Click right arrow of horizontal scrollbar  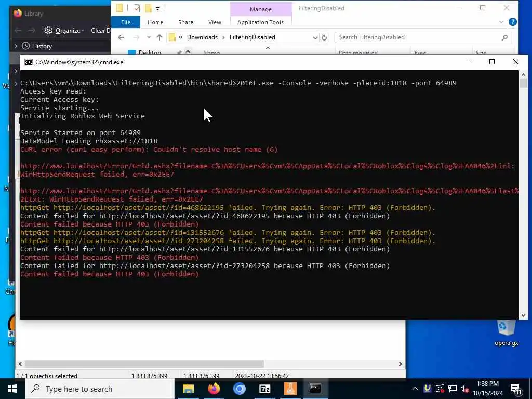pyautogui.click(x=400, y=364)
